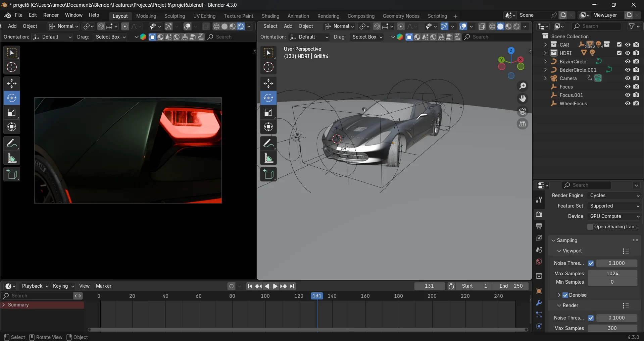Open the Object properties tab

coord(539,291)
